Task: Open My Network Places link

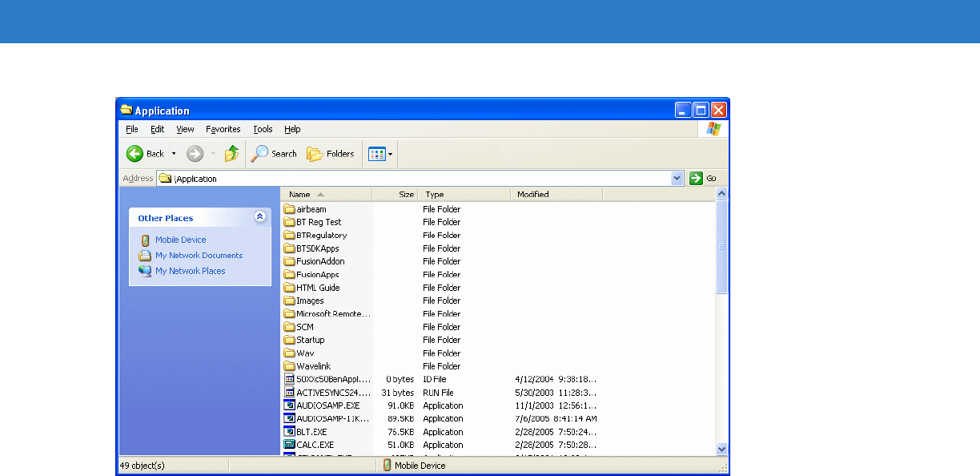Action: point(191,271)
